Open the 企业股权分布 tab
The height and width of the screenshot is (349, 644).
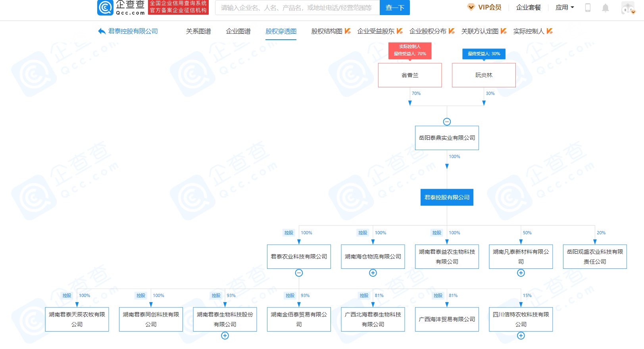(x=428, y=31)
